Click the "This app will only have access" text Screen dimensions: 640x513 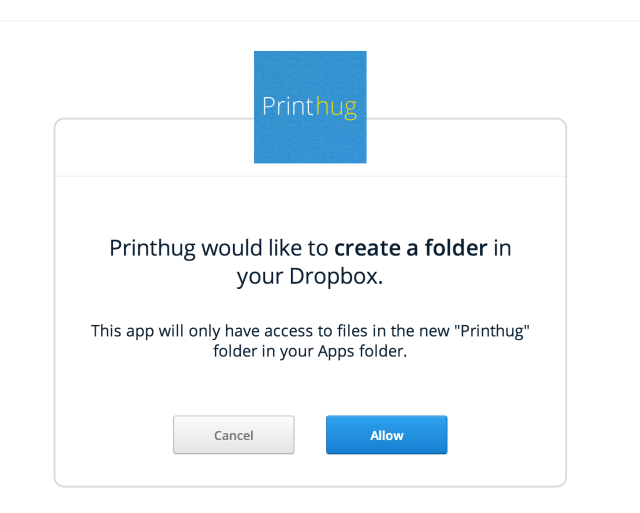(x=193, y=330)
